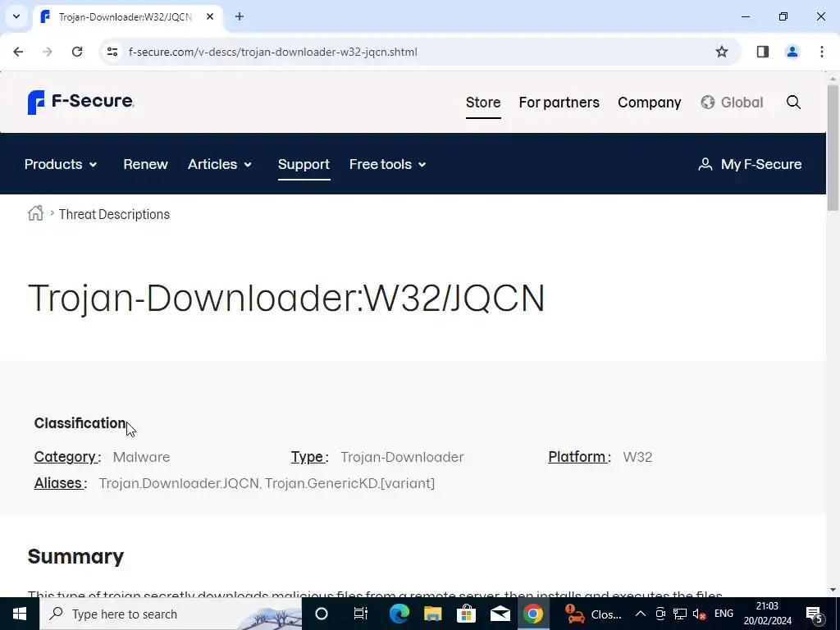Click the Summary heading
The height and width of the screenshot is (630, 840).
(75, 557)
